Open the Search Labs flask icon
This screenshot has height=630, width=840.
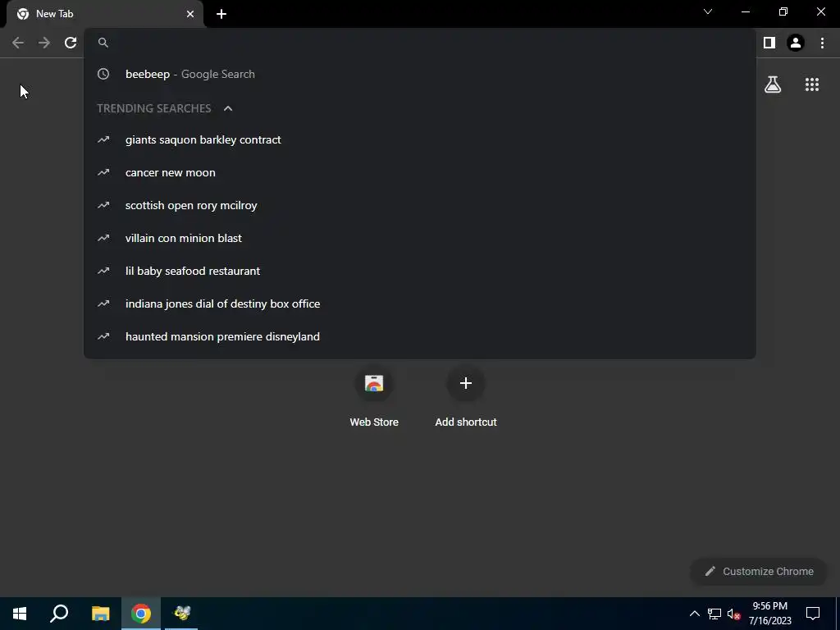pos(773,84)
